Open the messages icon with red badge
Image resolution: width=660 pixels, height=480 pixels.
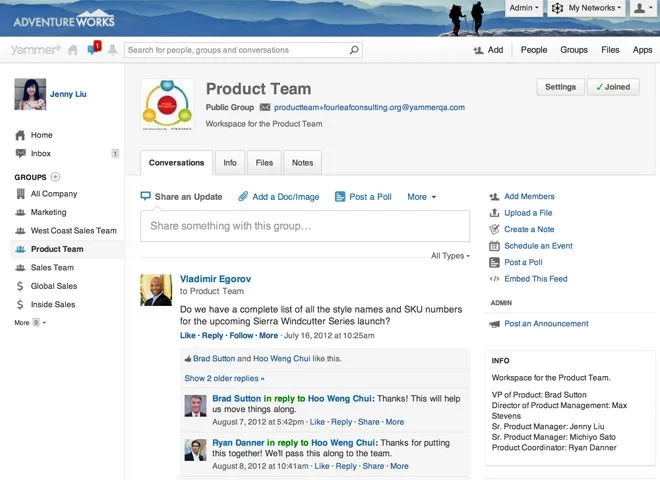pos(93,48)
